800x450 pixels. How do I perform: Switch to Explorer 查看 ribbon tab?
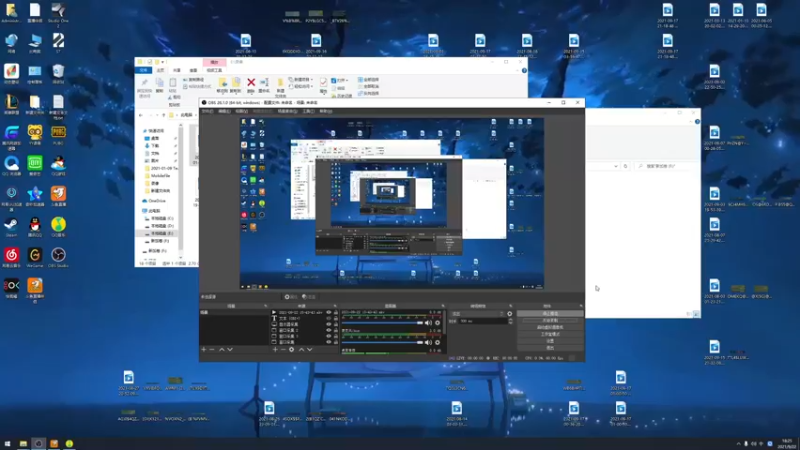pyautogui.click(x=193, y=70)
